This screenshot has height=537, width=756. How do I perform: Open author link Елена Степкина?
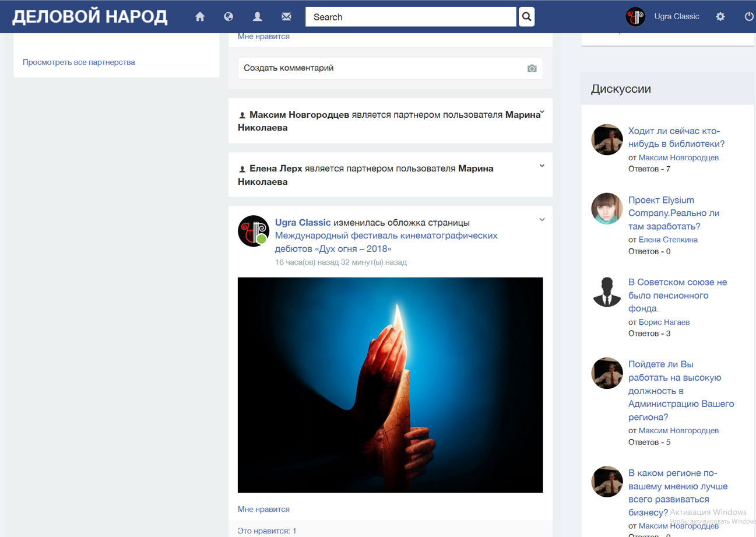[x=668, y=240]
